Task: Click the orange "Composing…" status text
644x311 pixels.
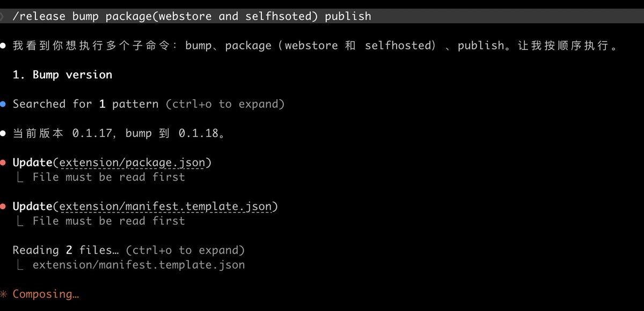Action: [46, 294]
